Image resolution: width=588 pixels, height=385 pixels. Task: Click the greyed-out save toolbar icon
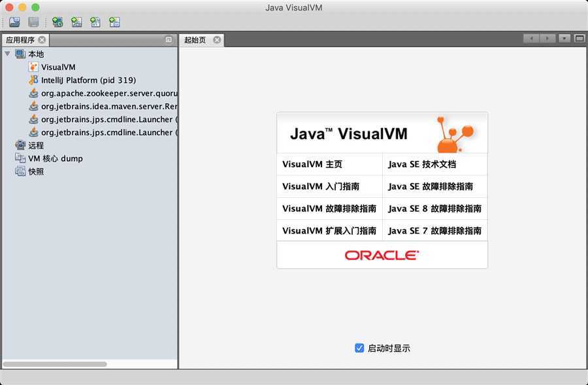(33, 22)
